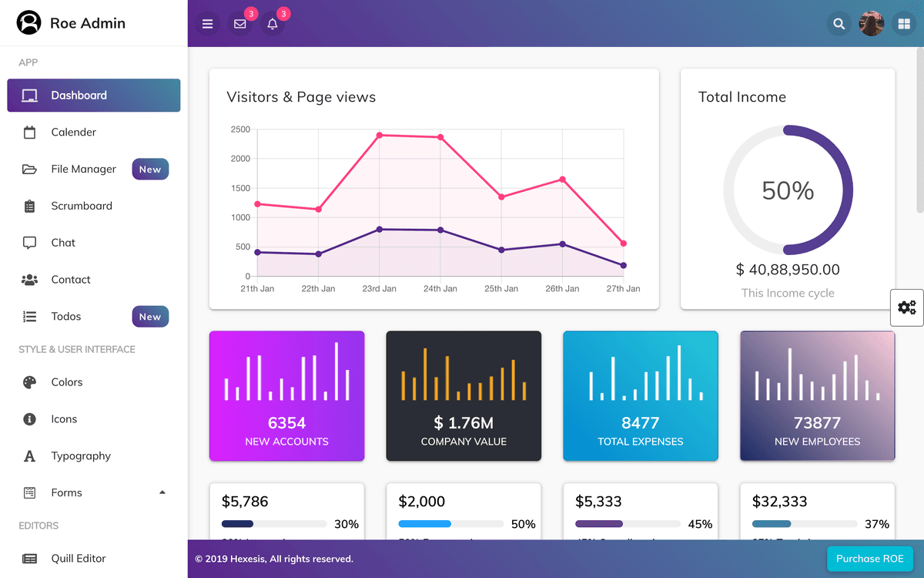This screenshot has width=924, height=578.
Task: Click the Contact people icon
Action: [30, 280]
